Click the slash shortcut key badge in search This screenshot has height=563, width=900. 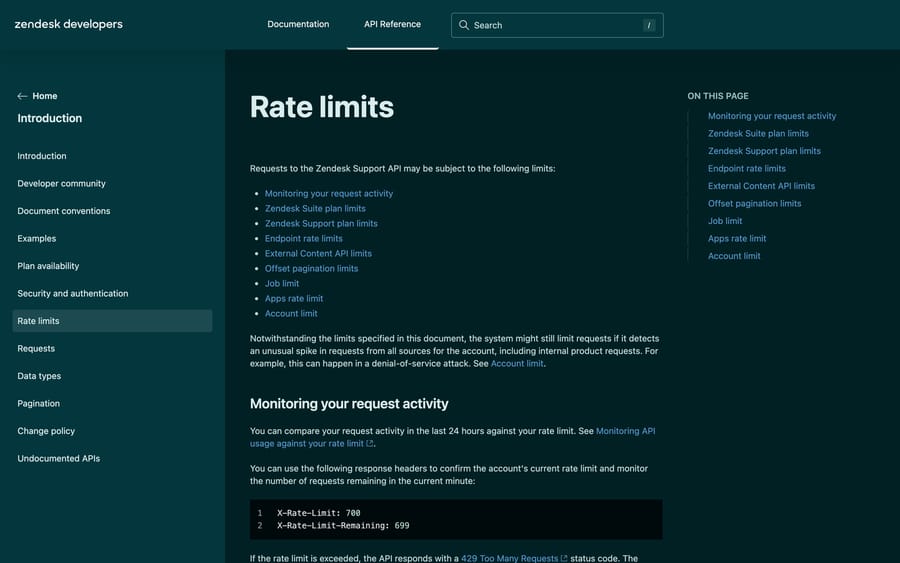(649, 25)
